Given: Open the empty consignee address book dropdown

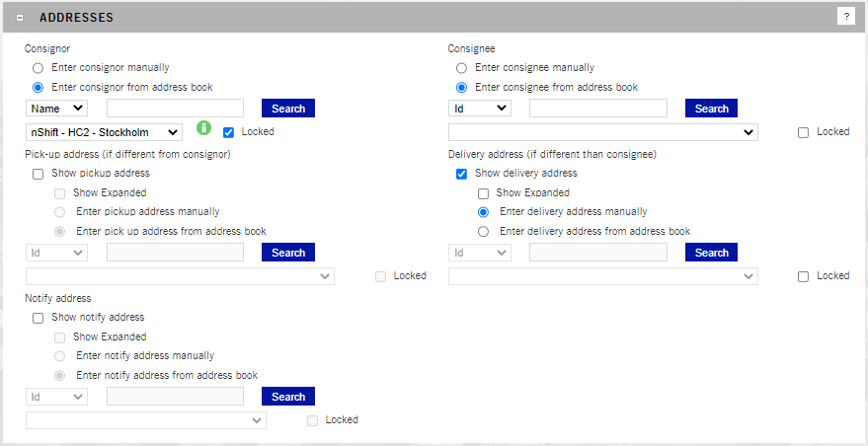Looking at the screenshot, I should (x=602, y=132).
